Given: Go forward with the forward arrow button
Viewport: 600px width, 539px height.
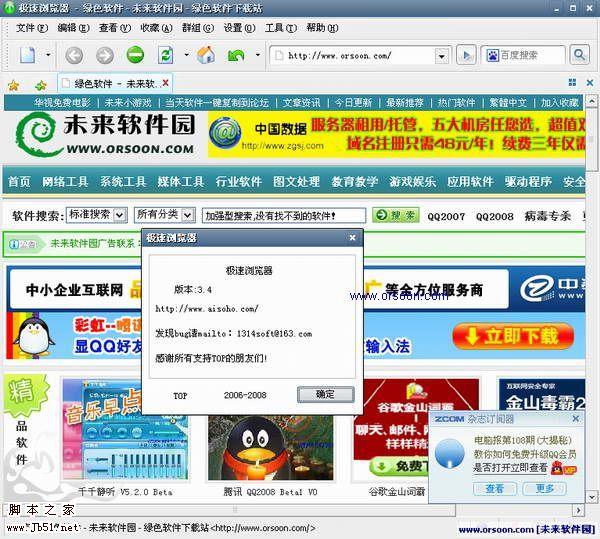Looking at the screenshot, I should click(x=104, y=55).
